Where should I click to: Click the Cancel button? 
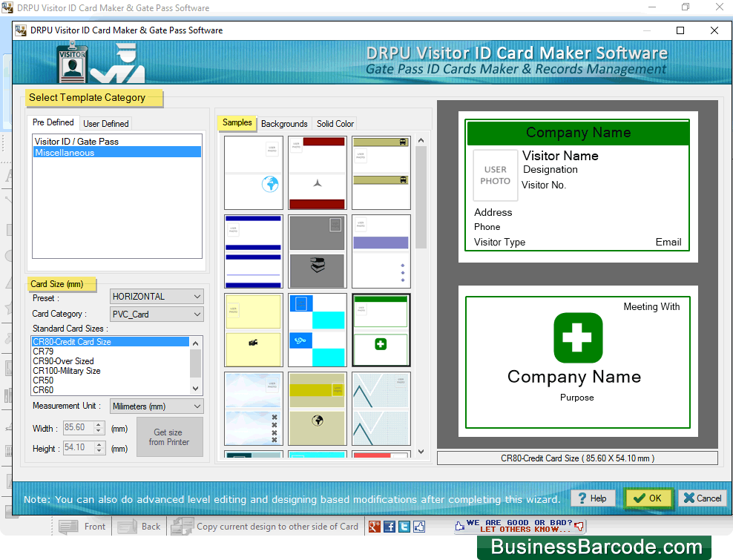(x=703, y=498)
